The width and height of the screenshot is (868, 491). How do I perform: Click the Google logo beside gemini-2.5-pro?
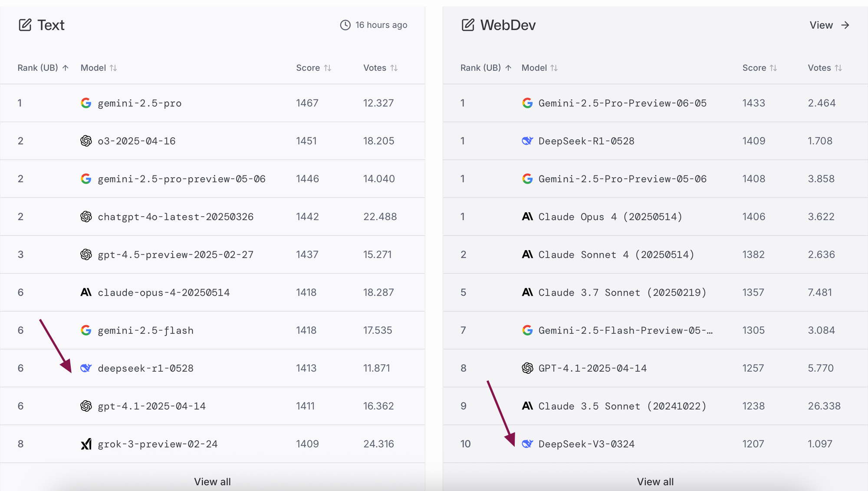(x=86, y=103)
